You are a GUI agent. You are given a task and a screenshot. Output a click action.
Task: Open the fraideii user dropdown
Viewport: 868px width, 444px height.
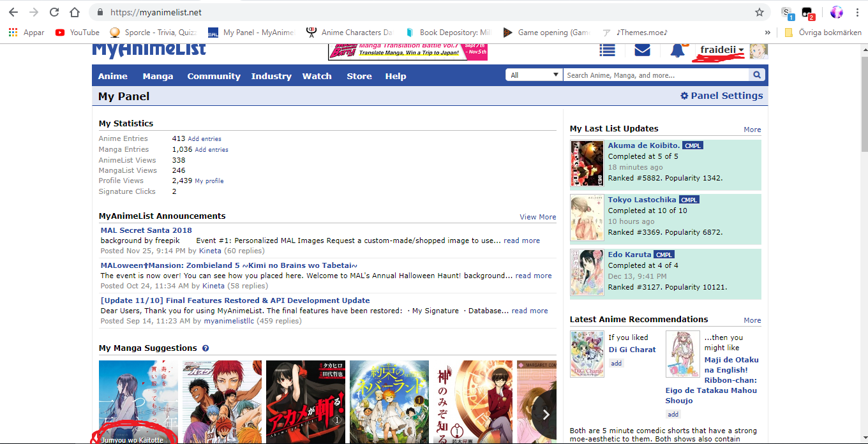[x=722, y=50]
